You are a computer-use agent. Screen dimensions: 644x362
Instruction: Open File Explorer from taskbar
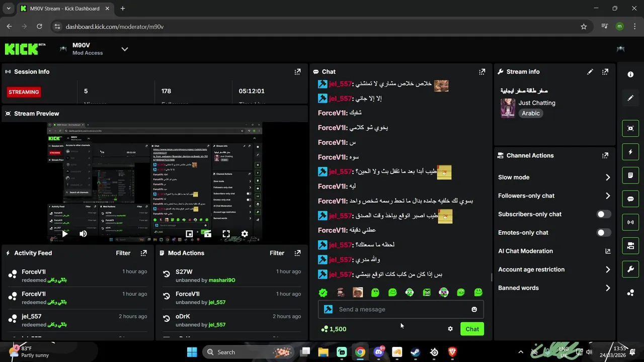click(323, 352)
